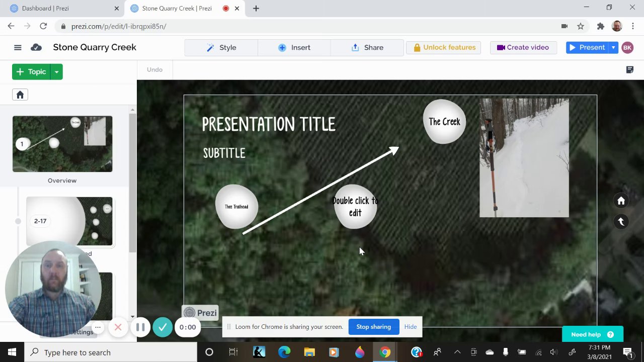Go back in browser history
644x362 pixels.
pyautogui.click(x=11, y=26)
